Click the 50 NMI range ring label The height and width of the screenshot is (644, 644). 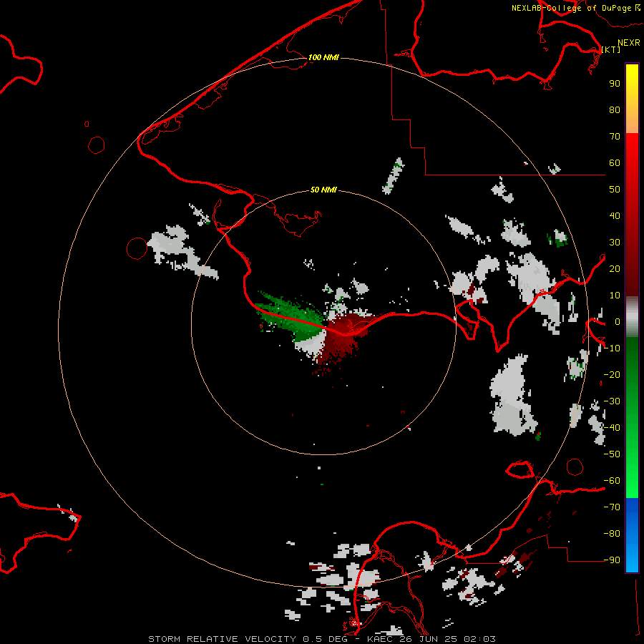[323, 190]
